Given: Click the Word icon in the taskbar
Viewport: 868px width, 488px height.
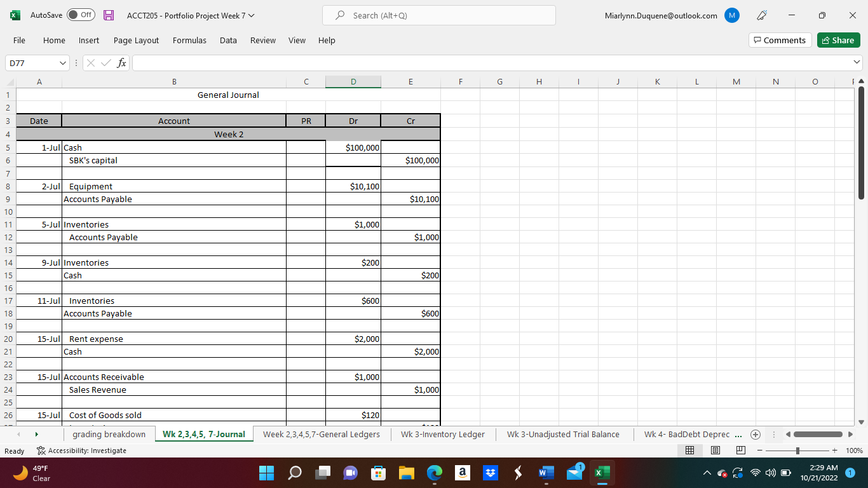Looking at the screenshot, I should [546, 473].
